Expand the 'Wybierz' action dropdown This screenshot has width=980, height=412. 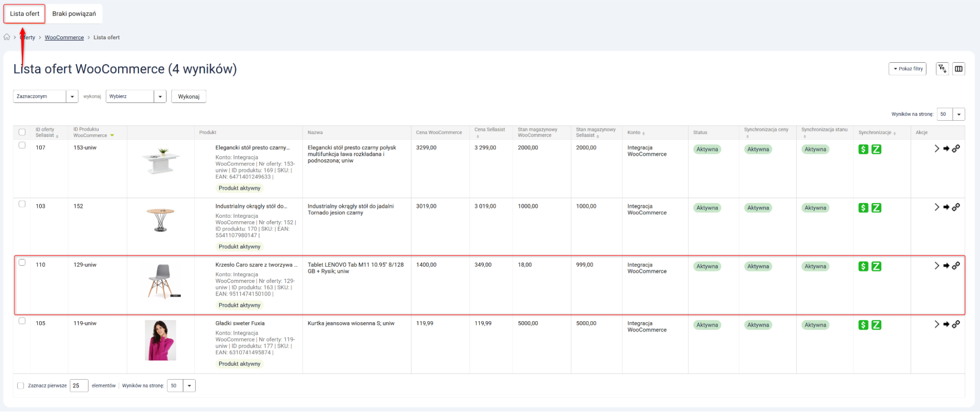pyautogui.click(x=136, y=97)
